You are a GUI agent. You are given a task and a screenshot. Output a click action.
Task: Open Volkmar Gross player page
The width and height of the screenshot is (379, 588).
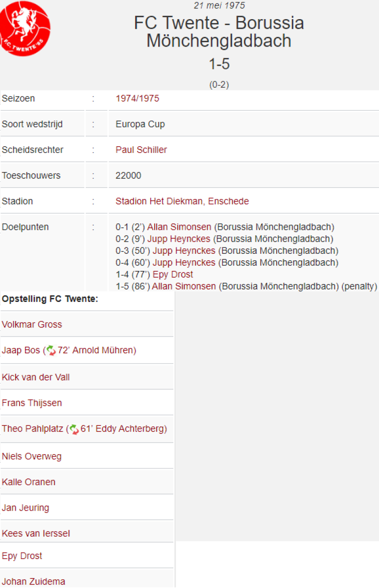[32, 324]
